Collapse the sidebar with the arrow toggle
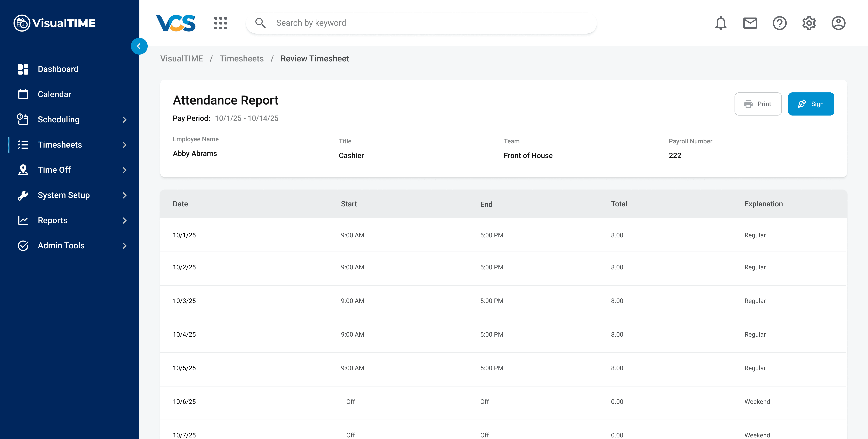The height and width of the screenshot is (439, 868). pyautogui.click(x=139, y=46)
